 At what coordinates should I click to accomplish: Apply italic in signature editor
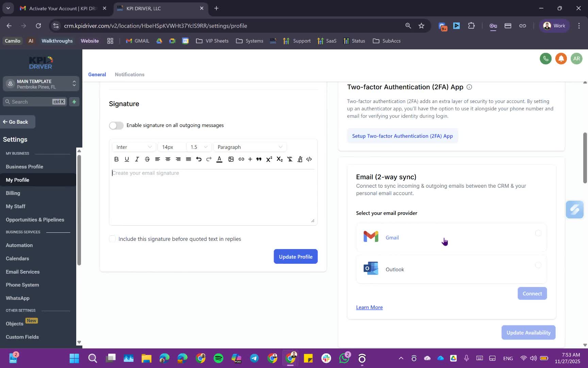[x=137, y=159]
